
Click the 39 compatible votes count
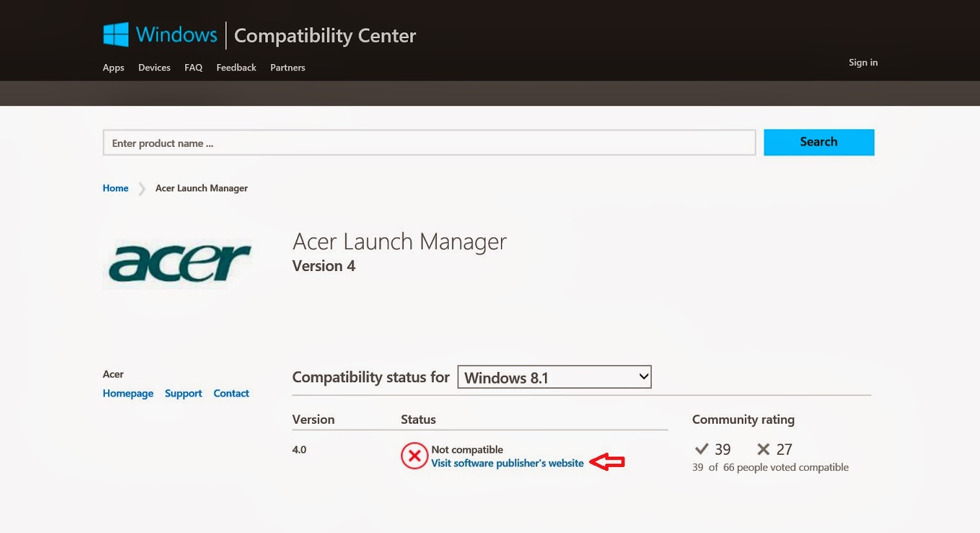pos(722,450)
